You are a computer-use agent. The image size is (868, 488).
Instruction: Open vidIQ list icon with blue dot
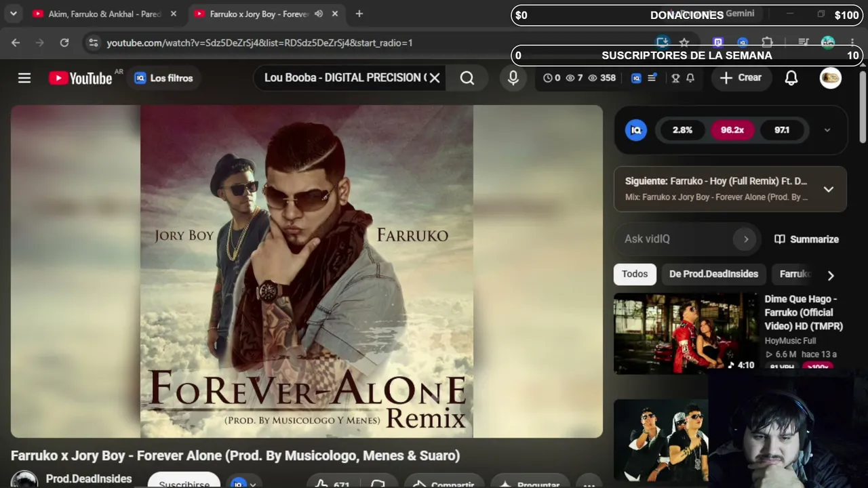pyautogui.click(x=652, y=78)
